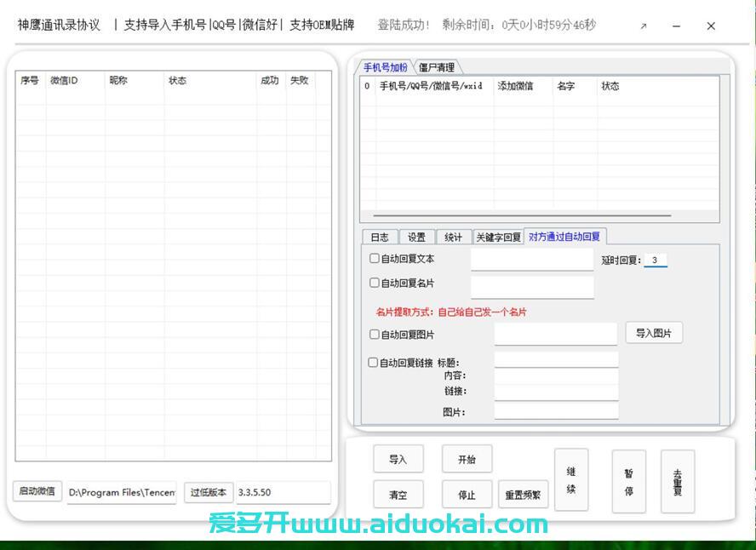Click the 继续 button

point(571,480)
